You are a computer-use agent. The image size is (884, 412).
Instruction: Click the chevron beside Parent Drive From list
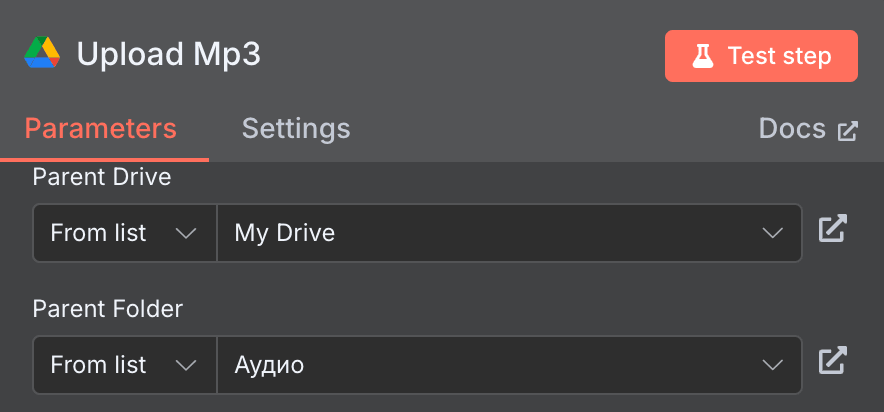click(x=185, y=233)
